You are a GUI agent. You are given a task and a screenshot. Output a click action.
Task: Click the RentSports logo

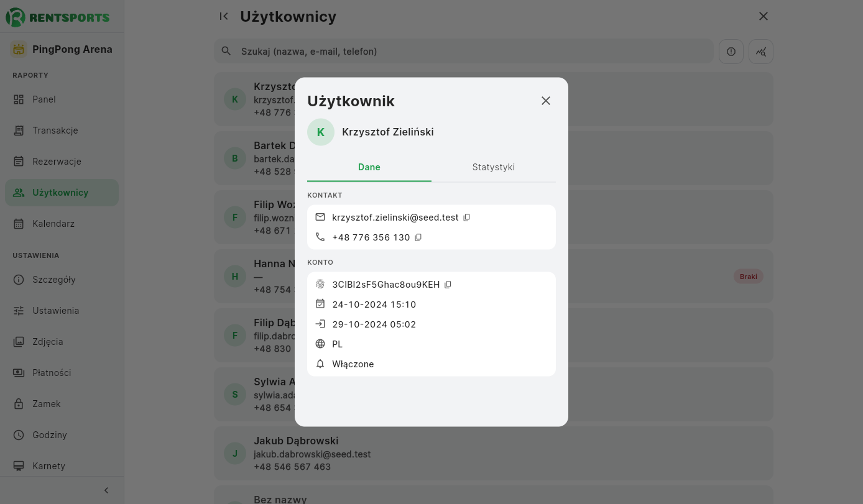(58, 17)
